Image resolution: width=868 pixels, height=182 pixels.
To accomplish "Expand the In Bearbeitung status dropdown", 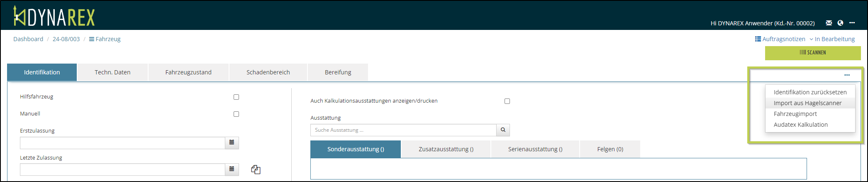I will (832, 39).
